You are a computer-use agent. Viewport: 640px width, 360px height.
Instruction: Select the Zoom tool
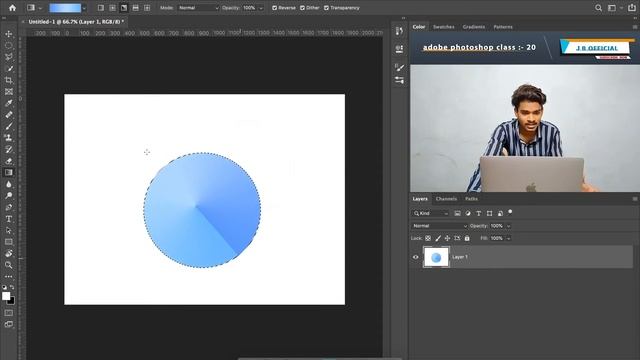(x=9, y=265)
